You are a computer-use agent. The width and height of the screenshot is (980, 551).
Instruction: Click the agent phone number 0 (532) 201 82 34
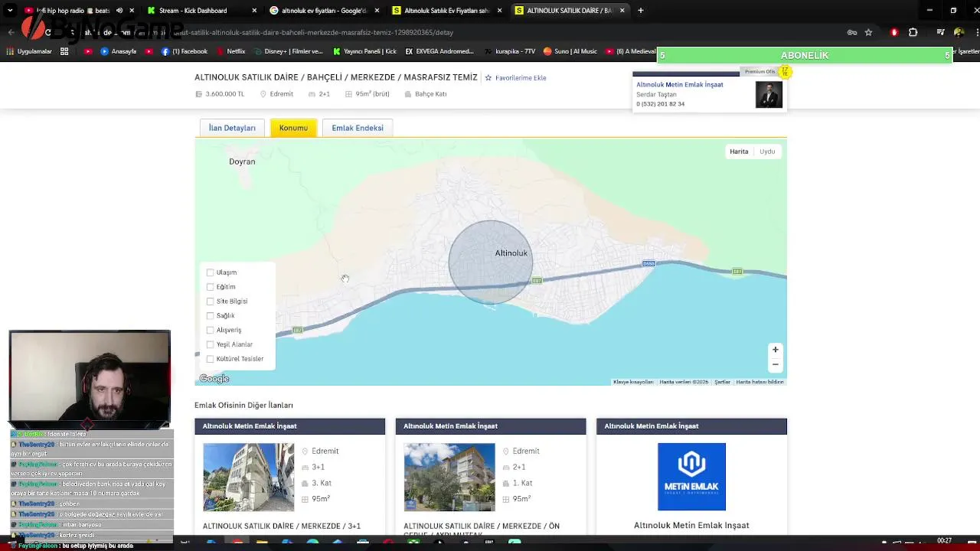coord(660,104)
